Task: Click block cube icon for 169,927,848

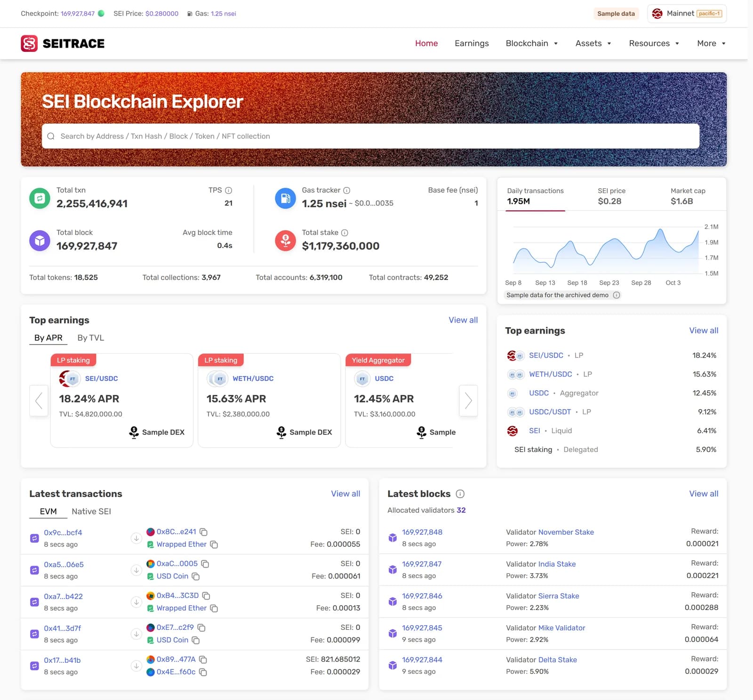Action: (x=393, y=538)
